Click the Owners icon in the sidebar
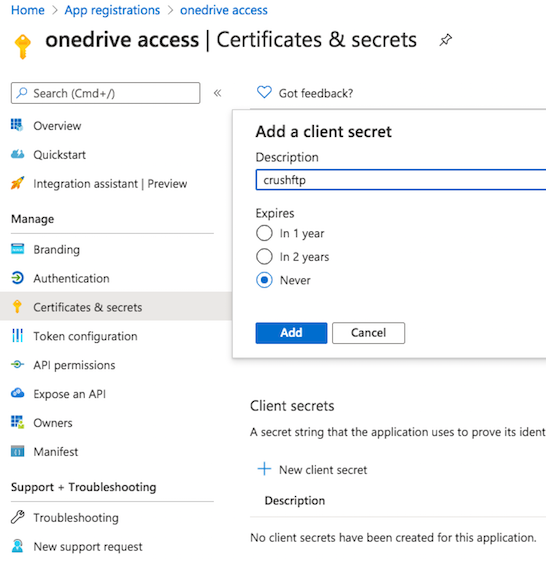546x567 pixels. [17, 422]
